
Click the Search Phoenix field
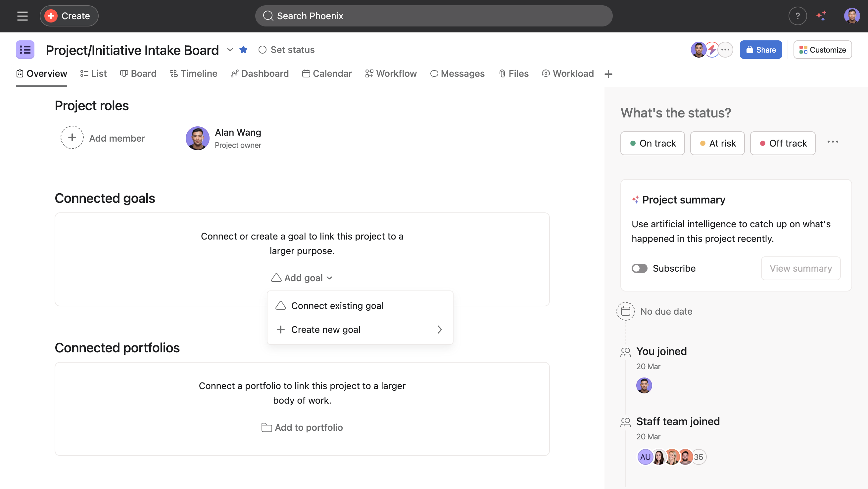coord(433,16)
